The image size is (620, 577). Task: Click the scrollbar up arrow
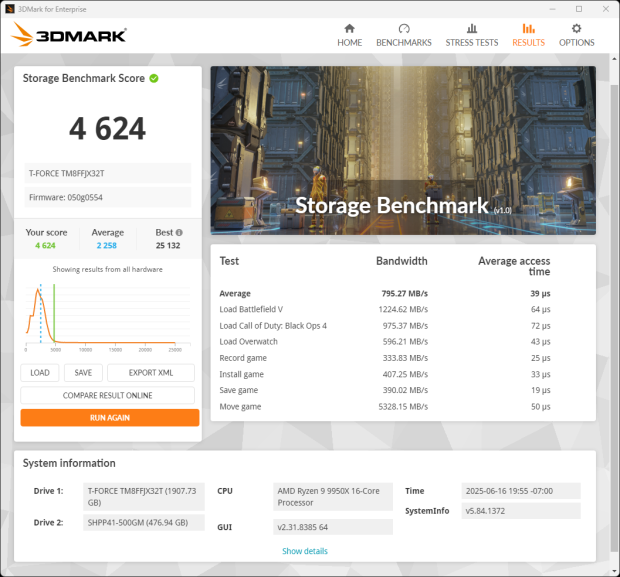pyautogui.click(x=614, y=59)
